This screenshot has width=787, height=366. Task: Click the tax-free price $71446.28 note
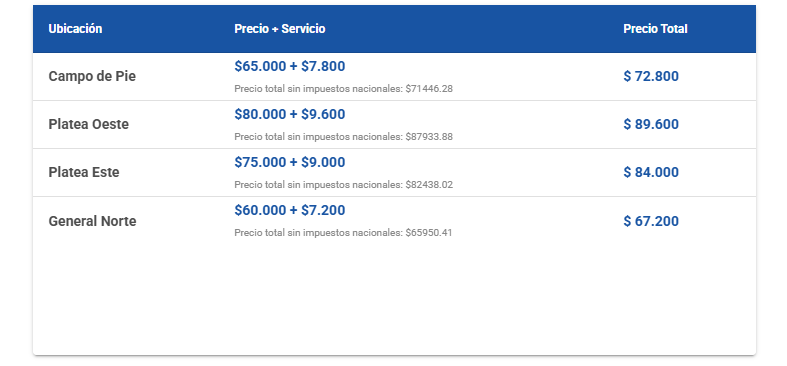click(343, 89)
